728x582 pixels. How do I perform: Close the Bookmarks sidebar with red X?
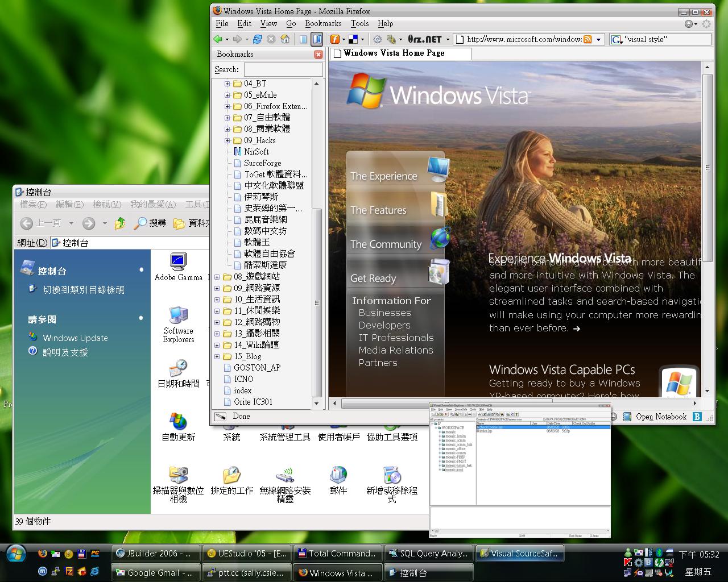318,55
